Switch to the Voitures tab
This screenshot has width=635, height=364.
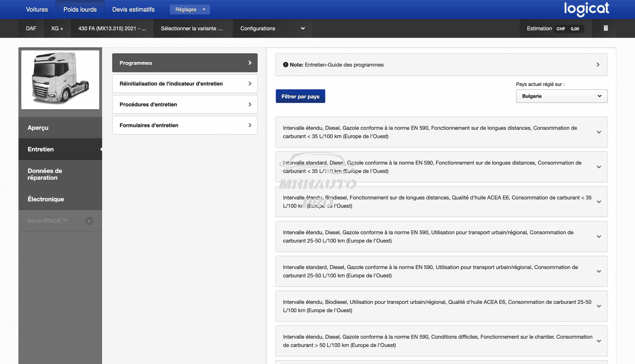[x=37, y=9]
